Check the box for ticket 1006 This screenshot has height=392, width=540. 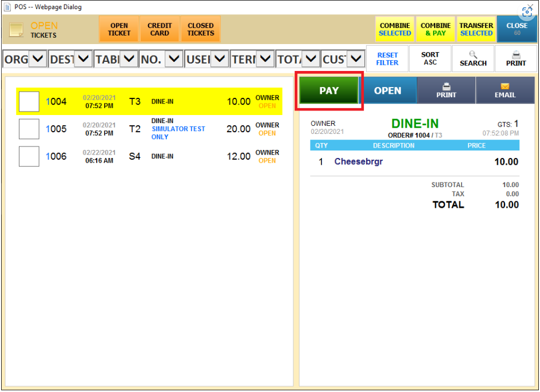[x=29, y=156]
